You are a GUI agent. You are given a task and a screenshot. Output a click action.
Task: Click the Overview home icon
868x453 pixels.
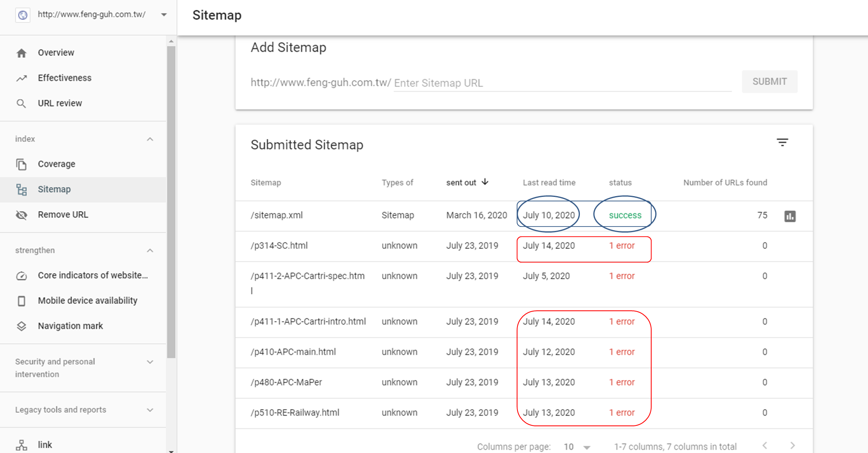21,53
